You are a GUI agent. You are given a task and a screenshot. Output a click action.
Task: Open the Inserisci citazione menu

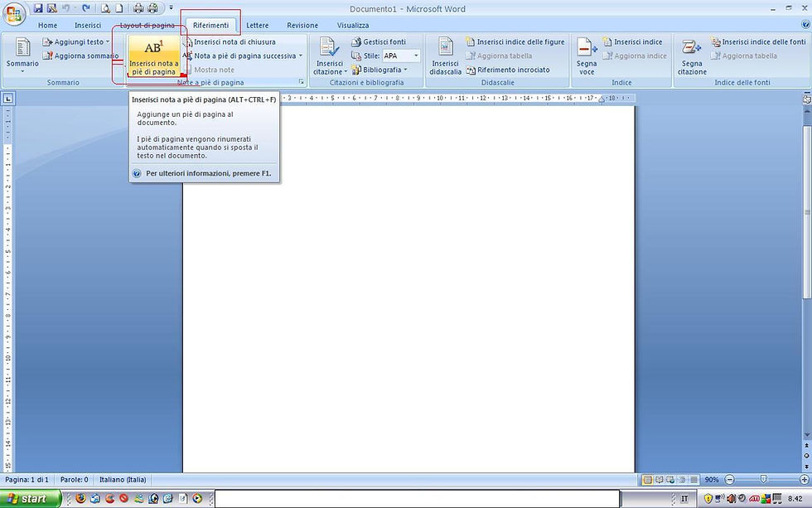pyautogui.click(x=330, y=56)
